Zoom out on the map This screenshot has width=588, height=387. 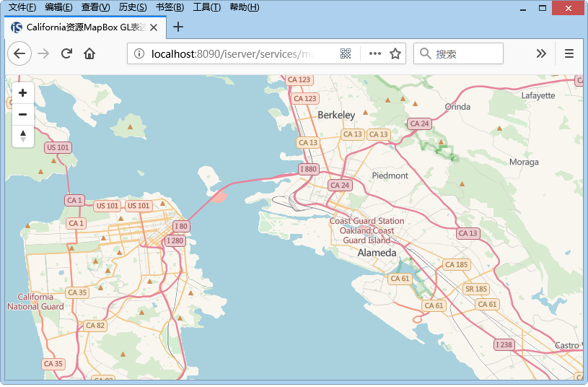(x=23, y=114)
